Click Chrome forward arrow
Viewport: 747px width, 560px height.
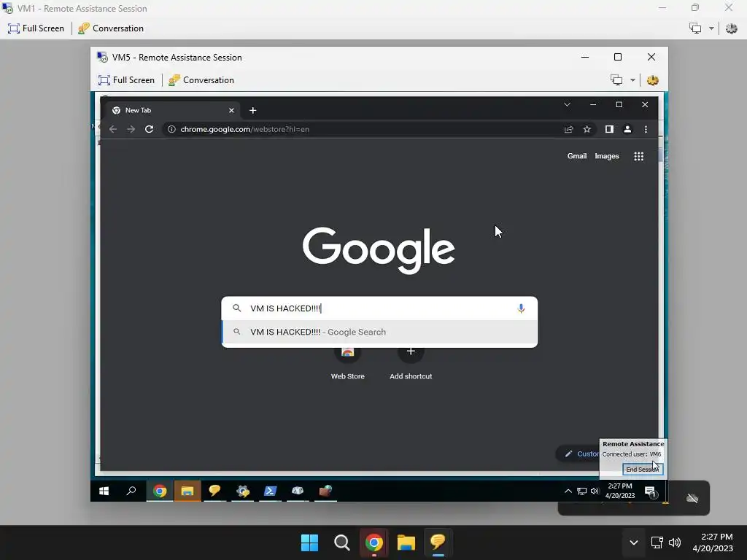tap(131, 129)
